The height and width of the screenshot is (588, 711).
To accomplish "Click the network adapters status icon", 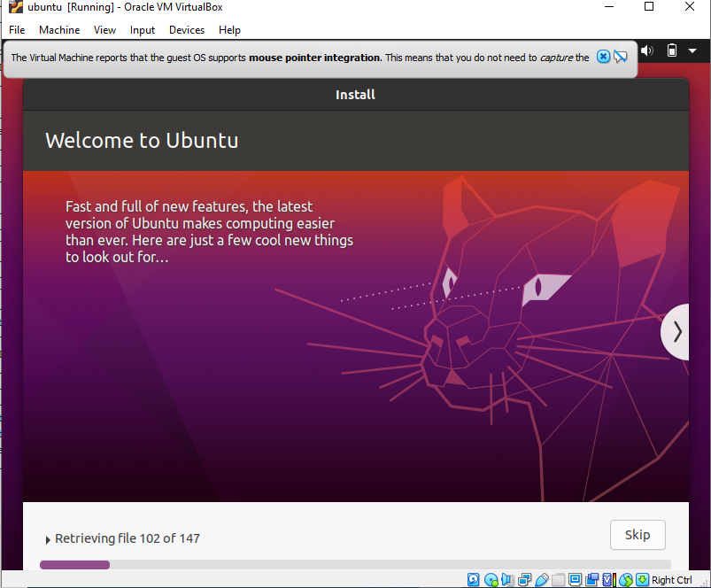I will click(x=525, y=580).
